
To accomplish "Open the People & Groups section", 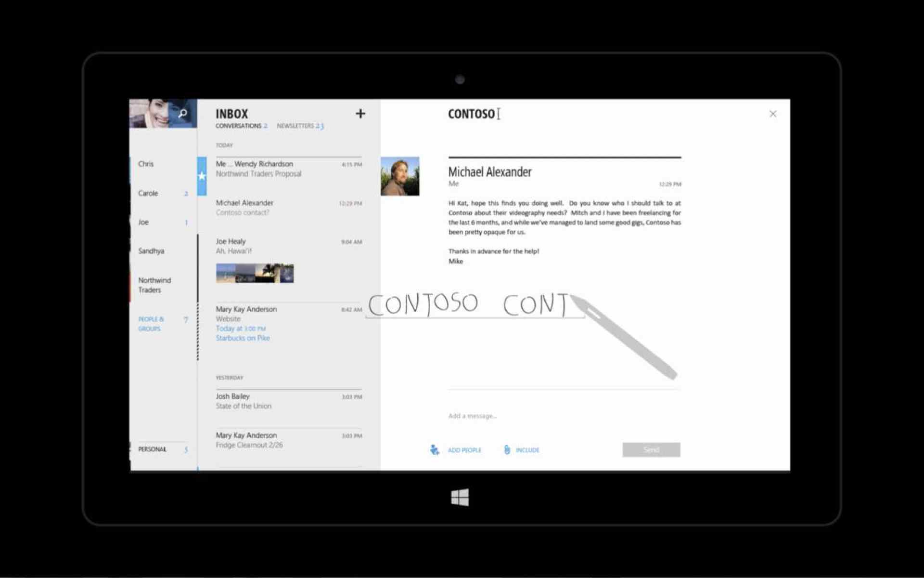I will [151, 323].
